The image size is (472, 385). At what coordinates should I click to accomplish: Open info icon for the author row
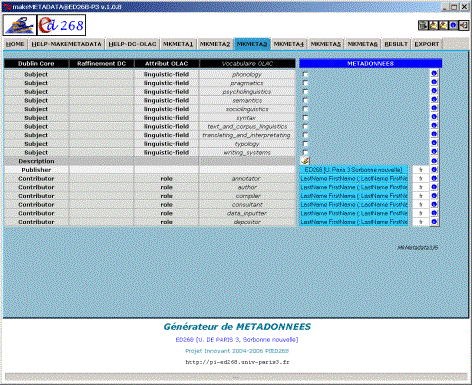(434, 187)
